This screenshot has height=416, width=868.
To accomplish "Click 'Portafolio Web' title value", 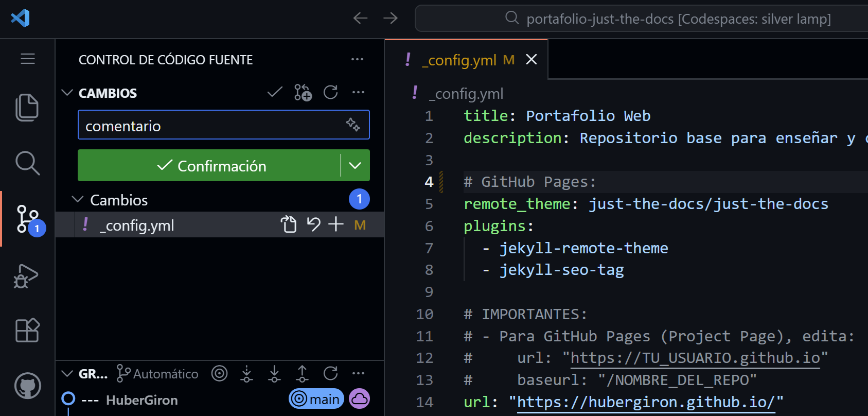I will point(588,116).
